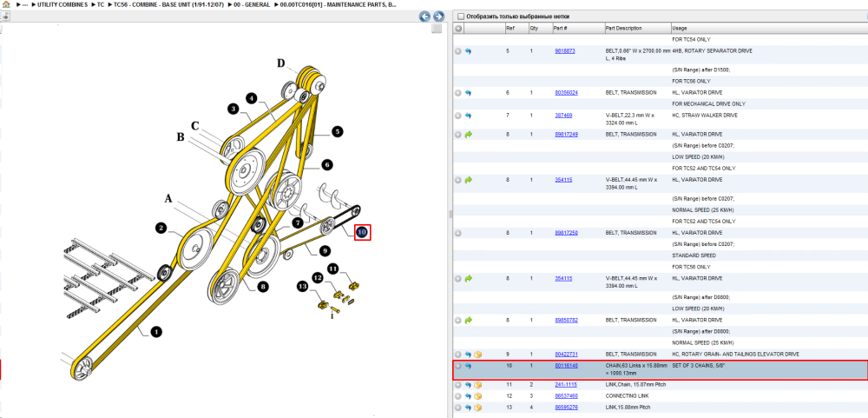Viewport: 868px width, 418px height.
Task: Click the plus button for part 89817250
Action: (x=458, y=233)
